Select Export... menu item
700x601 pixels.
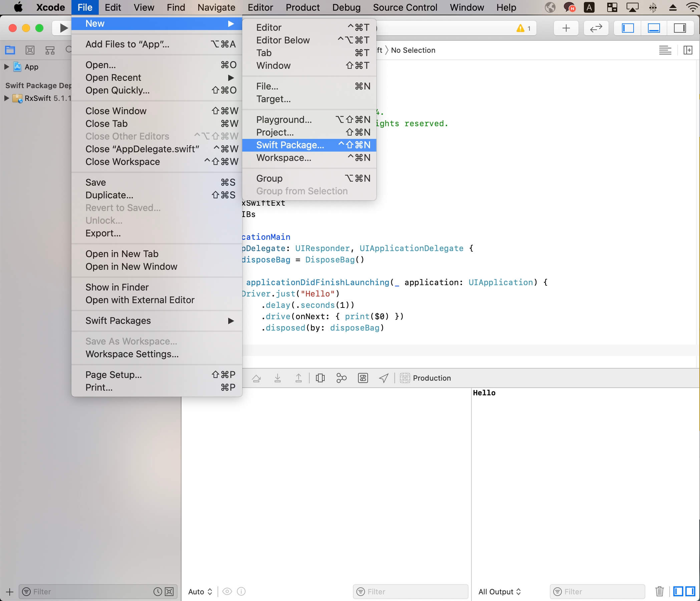(157, 233)
